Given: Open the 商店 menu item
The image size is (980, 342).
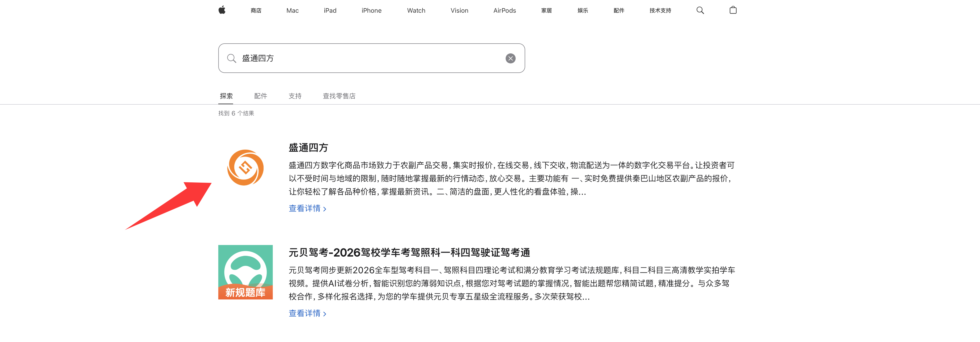Looking at the screenshot, I should [256, 10].
